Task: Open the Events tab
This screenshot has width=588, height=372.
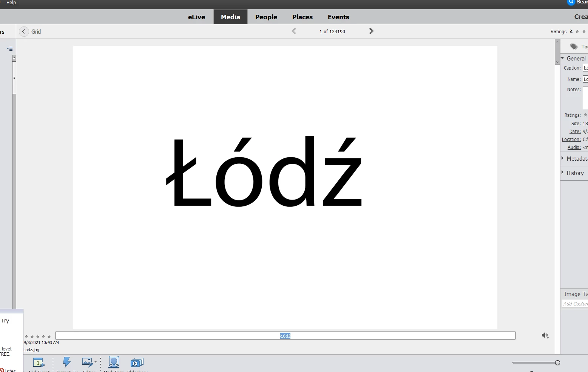Action: (338, 17)
